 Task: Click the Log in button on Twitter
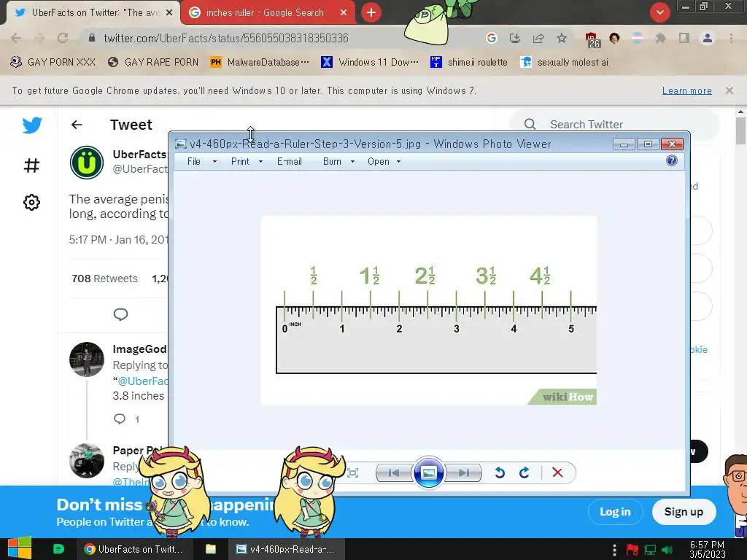(x=615, y=511)
